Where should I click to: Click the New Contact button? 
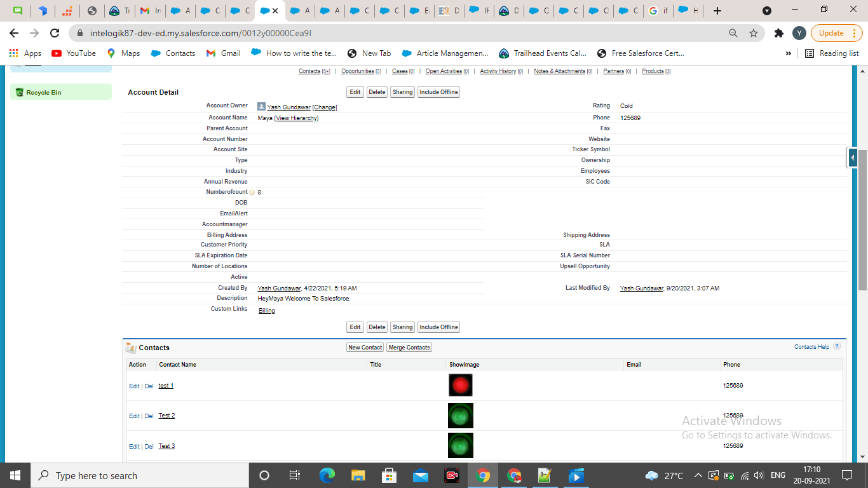coord(365,348)
